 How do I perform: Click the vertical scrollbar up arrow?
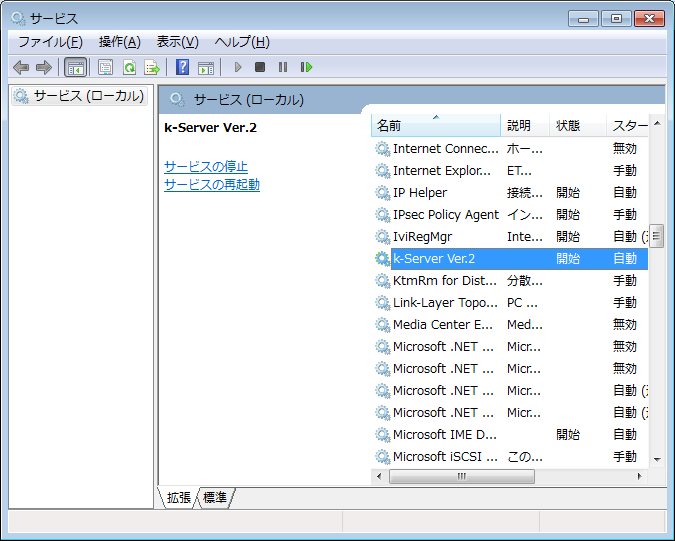(x=657, y=124)
